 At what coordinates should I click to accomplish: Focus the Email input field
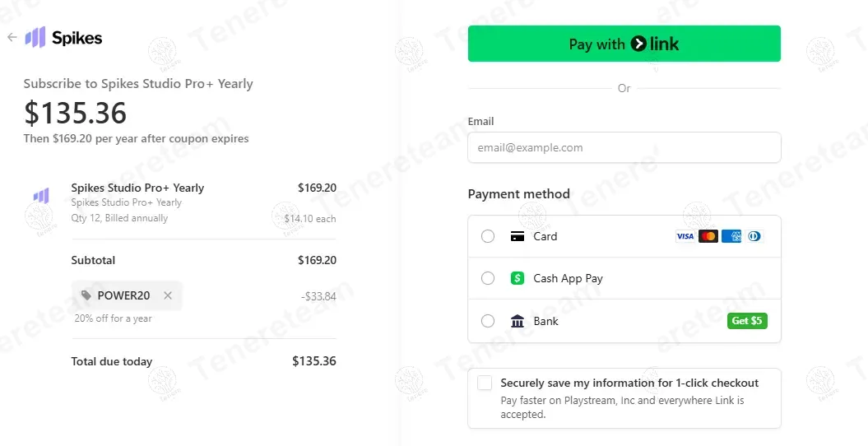click(624, 148)
